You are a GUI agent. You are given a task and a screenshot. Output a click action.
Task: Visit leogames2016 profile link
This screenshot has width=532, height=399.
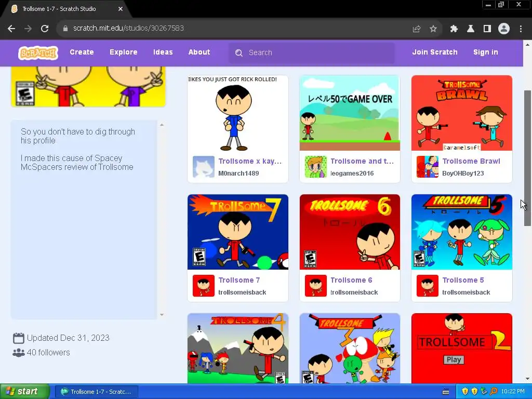point(352,174)
